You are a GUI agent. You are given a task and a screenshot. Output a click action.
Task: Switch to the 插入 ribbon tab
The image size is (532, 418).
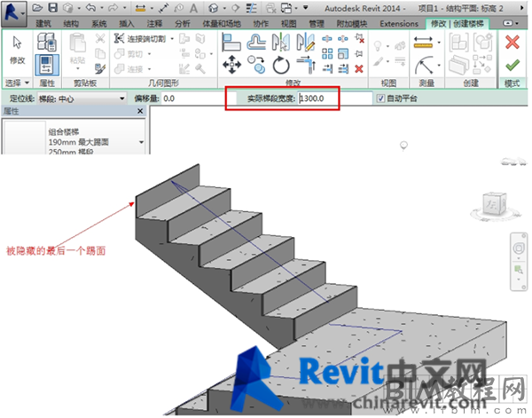pyautogui.click(x=126, y=23)
